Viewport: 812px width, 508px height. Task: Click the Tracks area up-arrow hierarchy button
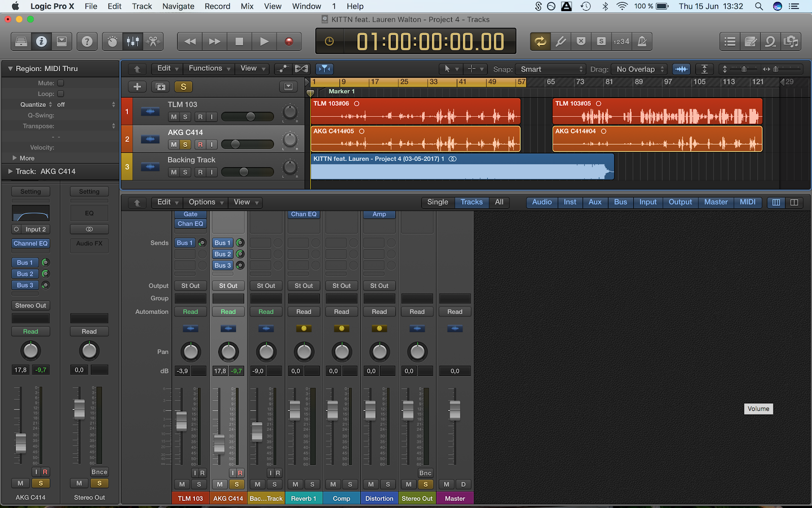coord(137,69)
